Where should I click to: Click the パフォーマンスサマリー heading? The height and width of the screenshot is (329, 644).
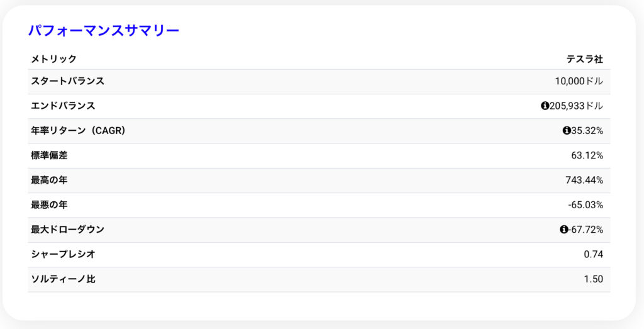pyautogui.click(x=104, y=30)
